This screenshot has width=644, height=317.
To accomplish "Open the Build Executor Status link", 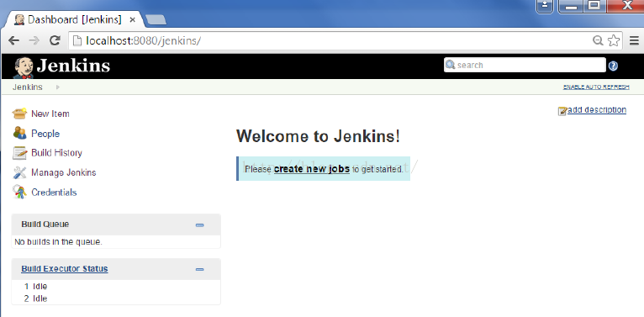I will pyautogui.click(x=65, y=268).
